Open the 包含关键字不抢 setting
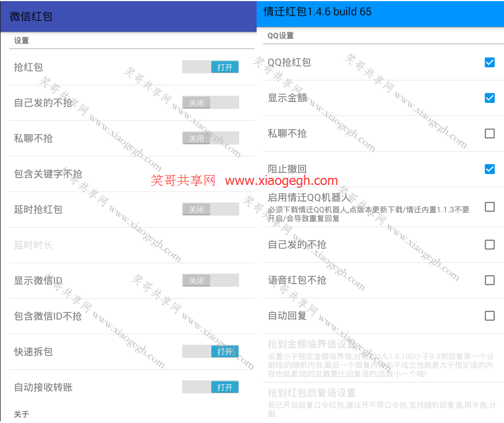 pos(132,174)
